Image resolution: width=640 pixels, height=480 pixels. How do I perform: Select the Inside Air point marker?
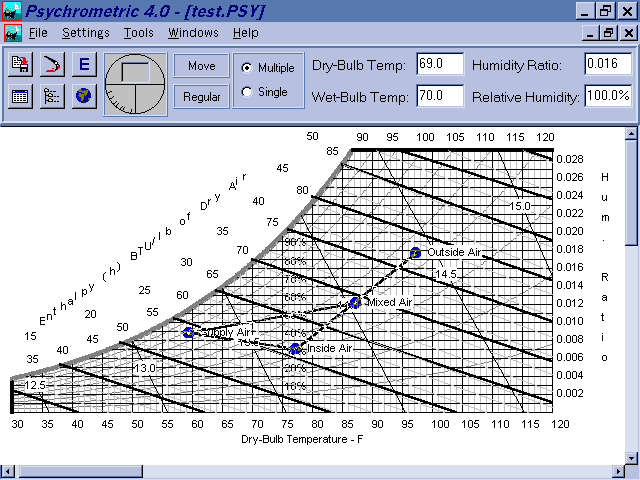coord(295,349)
